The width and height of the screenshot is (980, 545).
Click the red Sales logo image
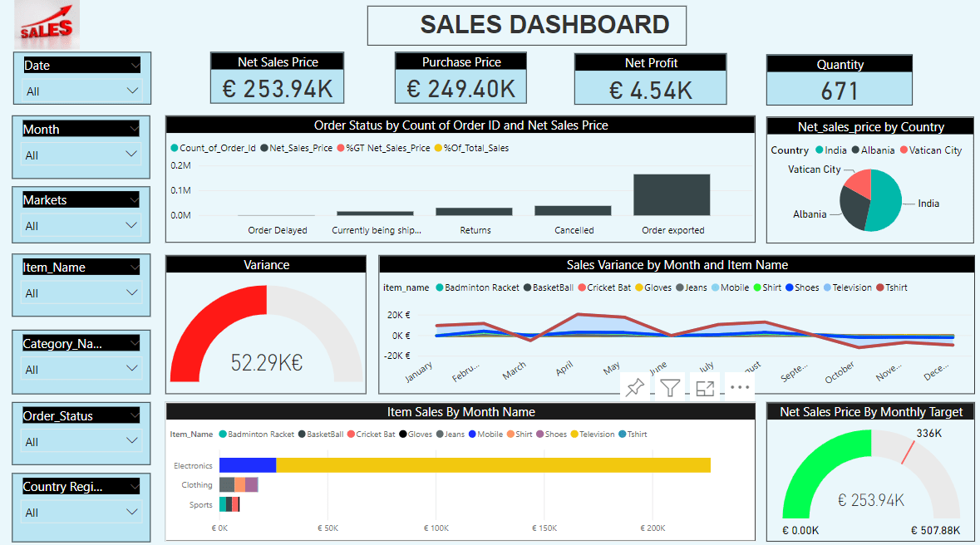(47, 25)
